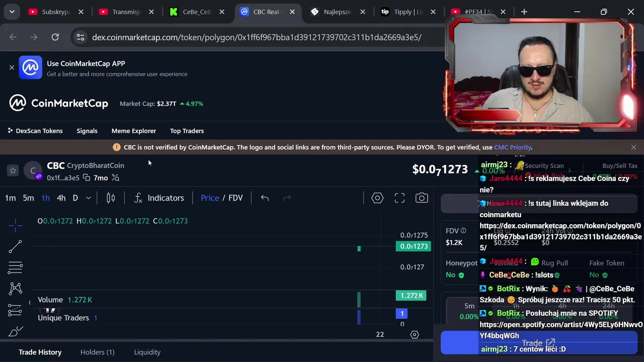Click the 0.0₇1273 price label
This screenshot has width=644, height=362.
[x=414, y=246]
